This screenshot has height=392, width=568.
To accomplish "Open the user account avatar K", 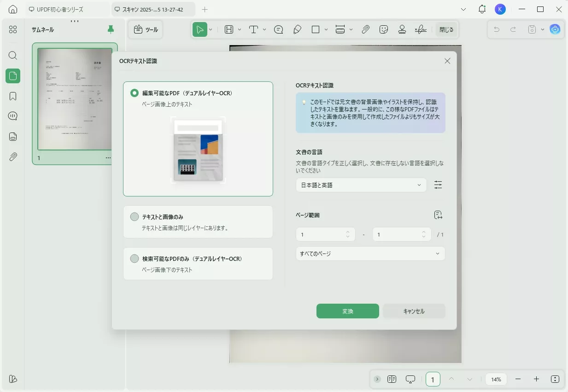I will 500,9.
